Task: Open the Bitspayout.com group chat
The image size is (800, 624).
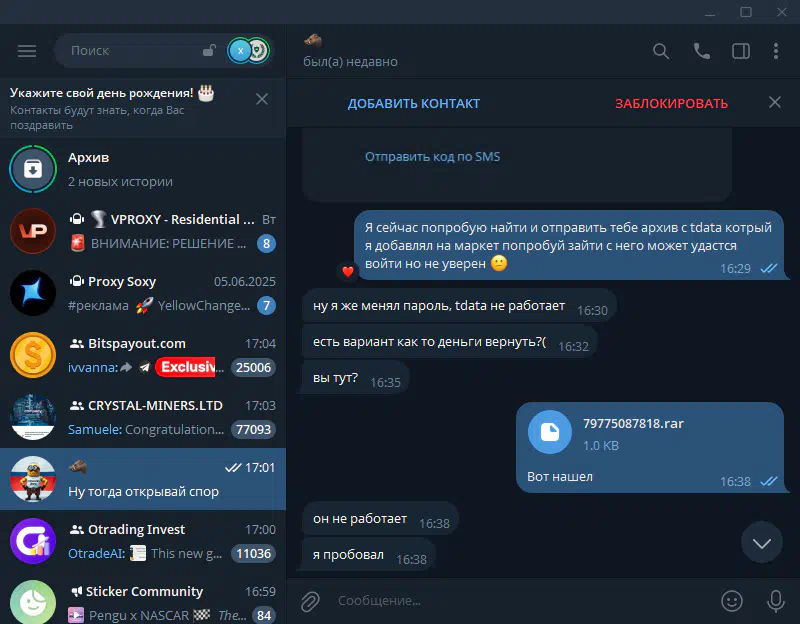Action: click(143, 355)
